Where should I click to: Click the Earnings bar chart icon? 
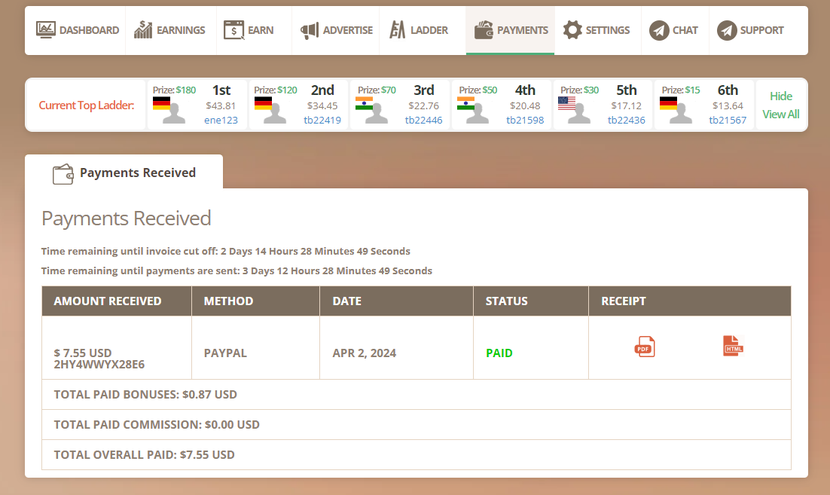[143, 30]
